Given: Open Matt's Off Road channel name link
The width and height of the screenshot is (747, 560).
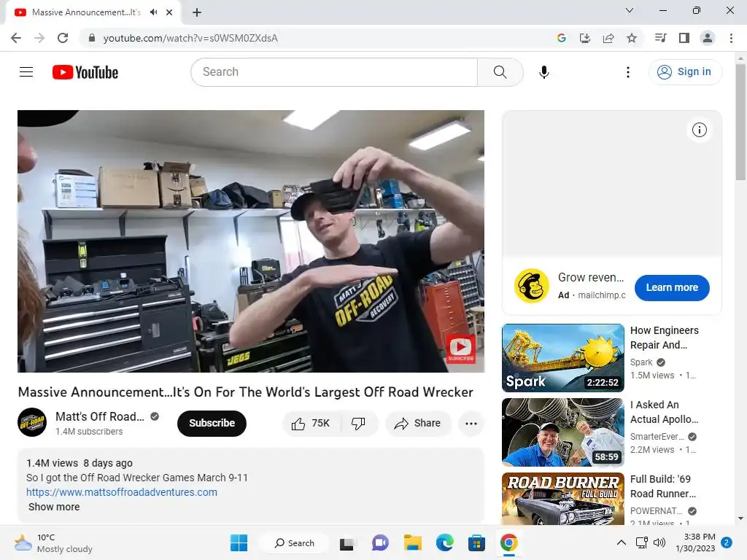Looking at the screenshot, I should click(99, 416).
